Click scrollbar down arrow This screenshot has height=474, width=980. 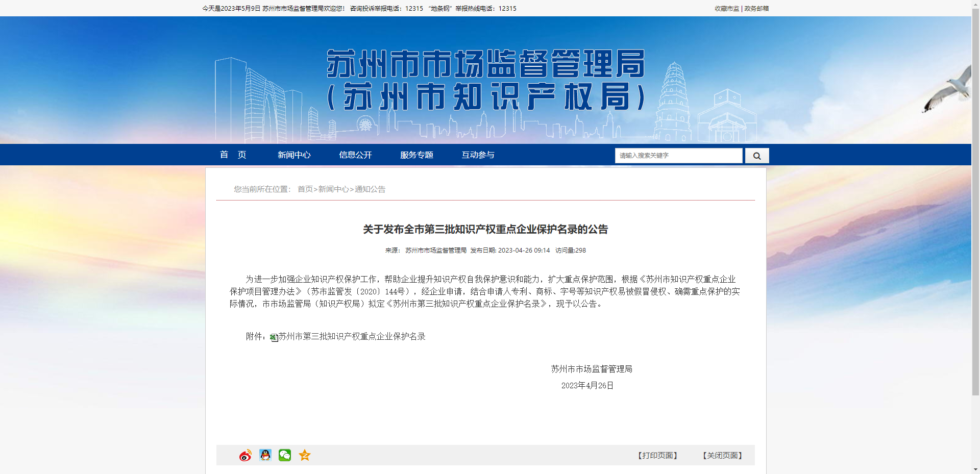coord(975,469)
